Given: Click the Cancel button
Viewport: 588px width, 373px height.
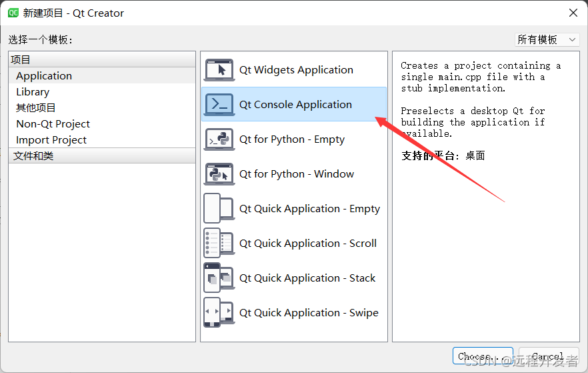Looking at the screenshot, I should pos(549,356).
